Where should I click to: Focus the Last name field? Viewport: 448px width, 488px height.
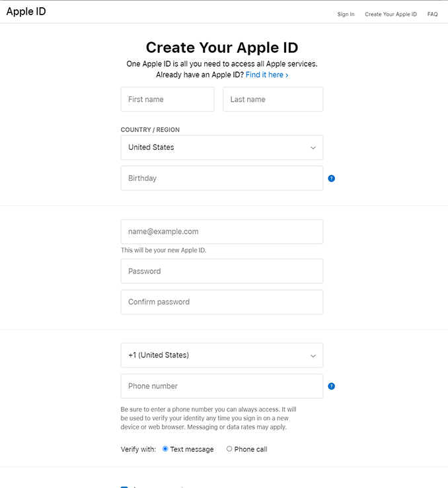click(x=273, y=99)
